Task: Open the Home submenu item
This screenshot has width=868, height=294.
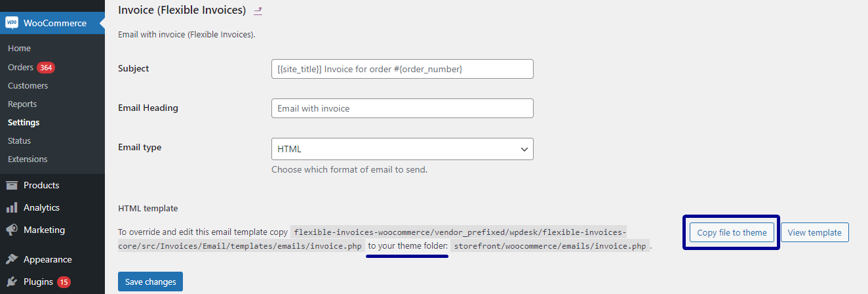Action: pos(19,49)
